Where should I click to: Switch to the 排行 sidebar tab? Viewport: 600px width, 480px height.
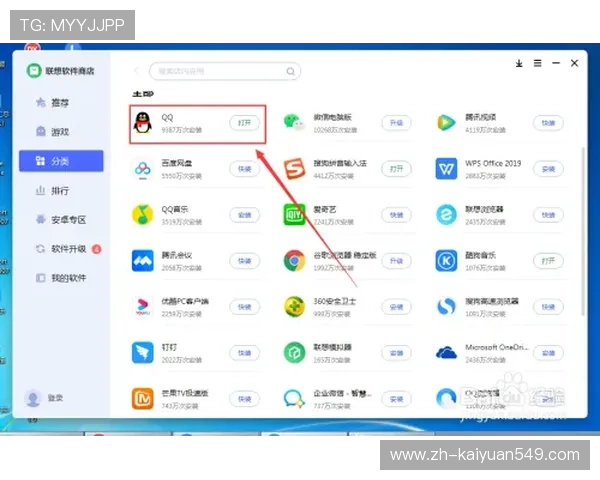point(59,190)
